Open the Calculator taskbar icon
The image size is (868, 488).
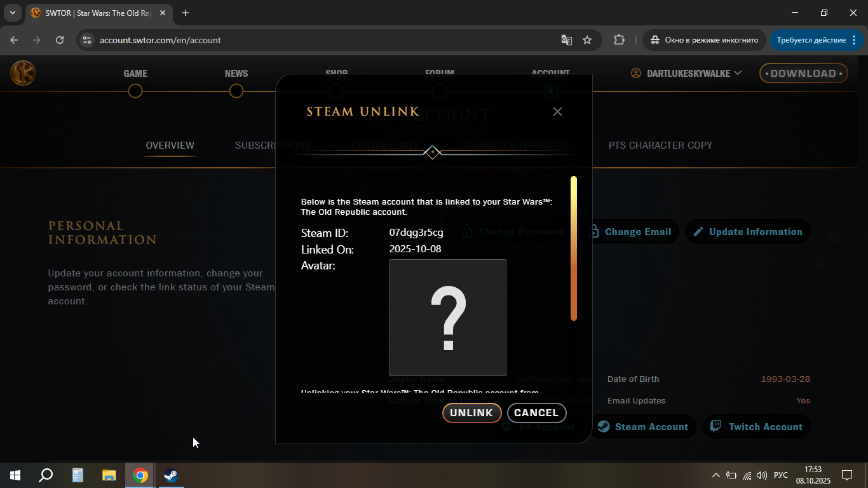(78, 475)
